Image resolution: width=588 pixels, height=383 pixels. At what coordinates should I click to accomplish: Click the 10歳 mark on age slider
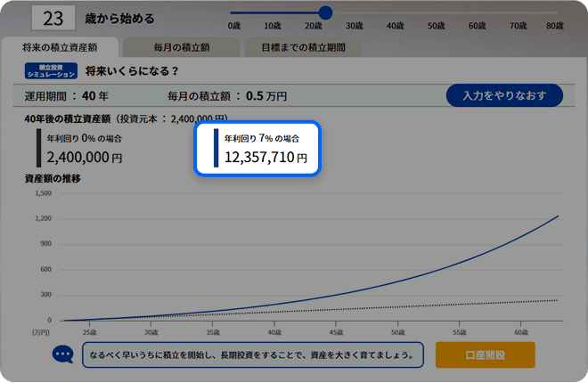pyautogui.click(x=273, y=26)
